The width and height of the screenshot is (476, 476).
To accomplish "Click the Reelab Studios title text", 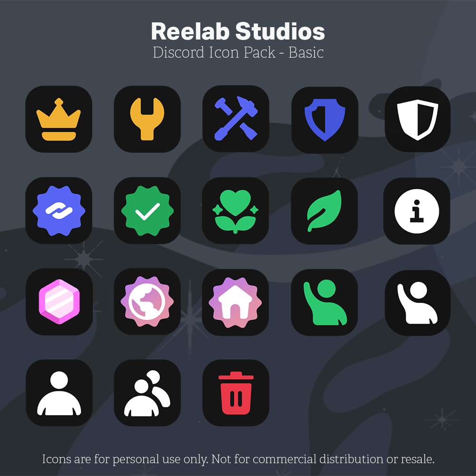I will 238,31.
